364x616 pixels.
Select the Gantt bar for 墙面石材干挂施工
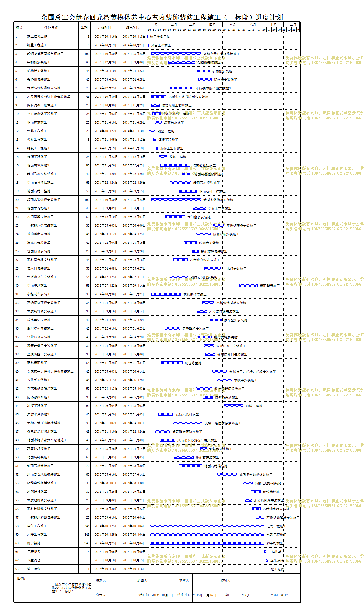coord(188,191)
